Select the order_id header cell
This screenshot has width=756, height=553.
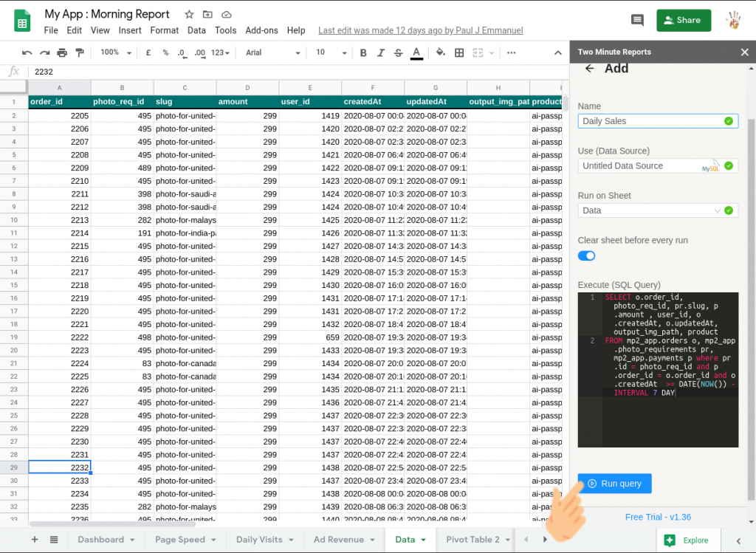60,102
